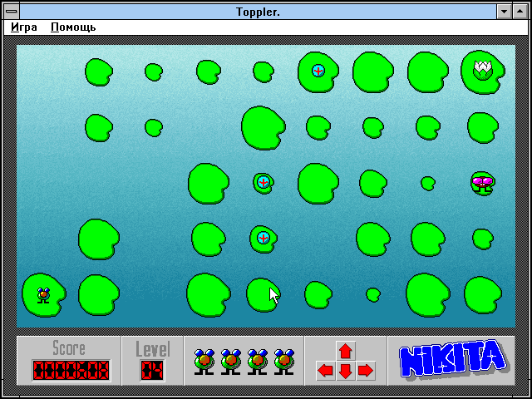Click the plus token on the fourth-row pad
Viewport: 532px width, 399px height.
click(263, 238)
